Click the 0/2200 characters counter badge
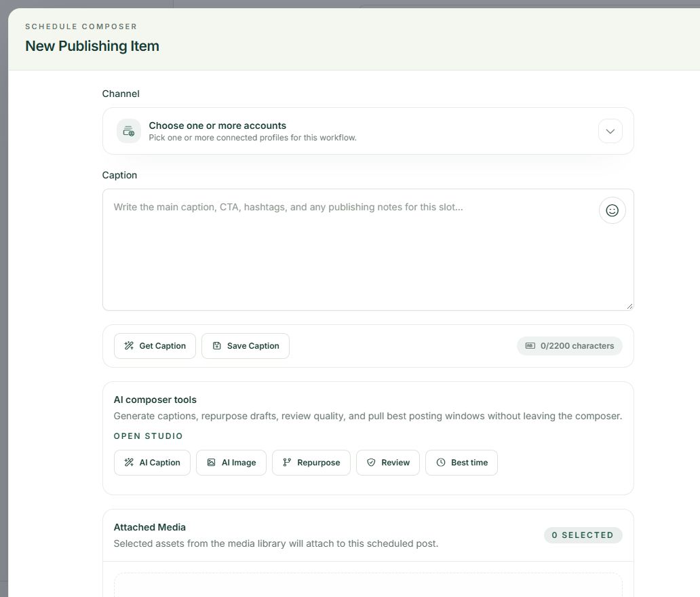 tap(570, 345)
